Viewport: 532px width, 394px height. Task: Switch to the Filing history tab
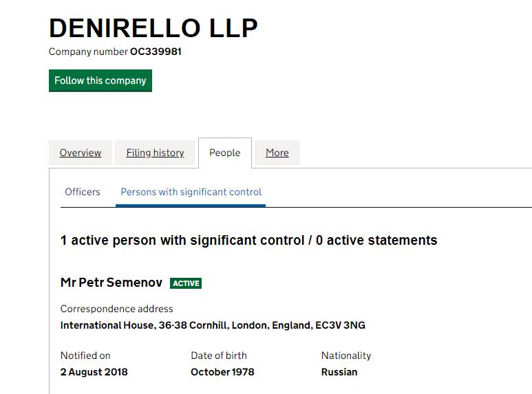point(155,153)
